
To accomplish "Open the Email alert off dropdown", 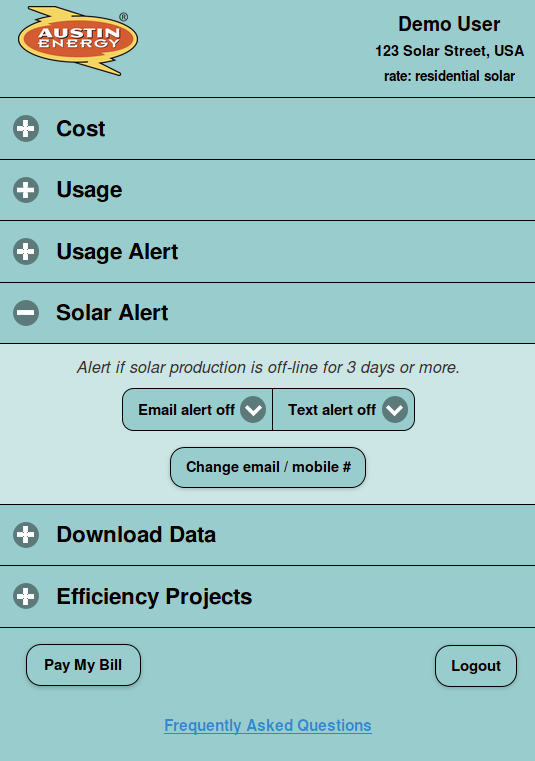I will [198, 410].
